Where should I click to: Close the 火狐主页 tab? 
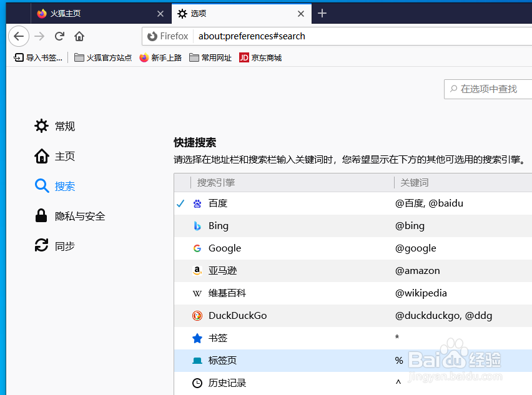(x=160, y=14)
